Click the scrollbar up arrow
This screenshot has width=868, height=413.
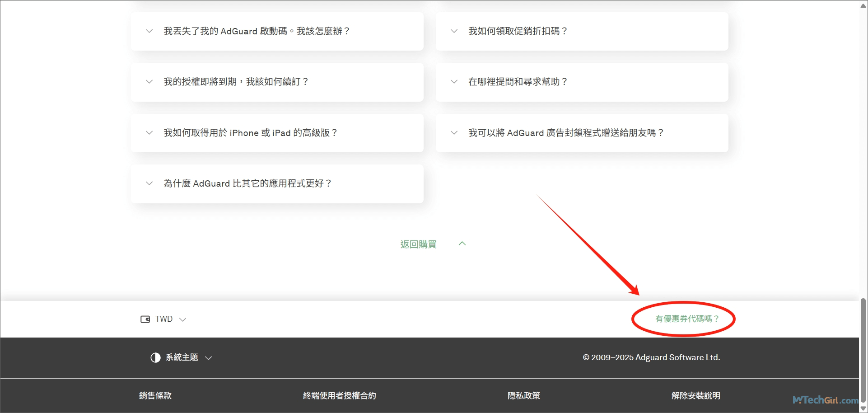[x=863, y=5]
